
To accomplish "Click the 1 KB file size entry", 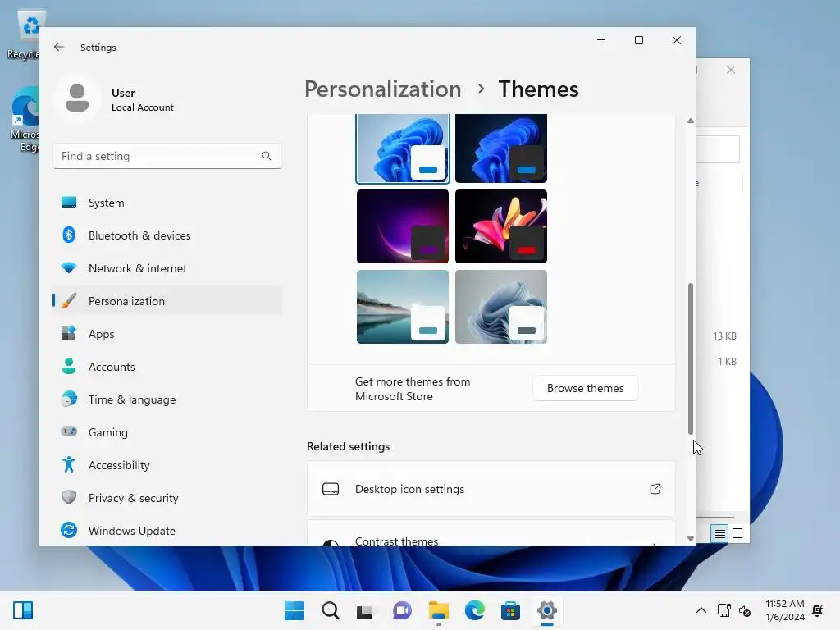I will [x=727, y=362].
